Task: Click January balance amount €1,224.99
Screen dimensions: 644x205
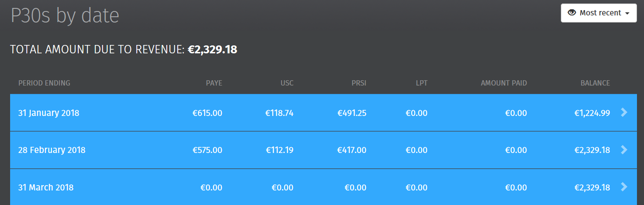Action: click(592, 113)
